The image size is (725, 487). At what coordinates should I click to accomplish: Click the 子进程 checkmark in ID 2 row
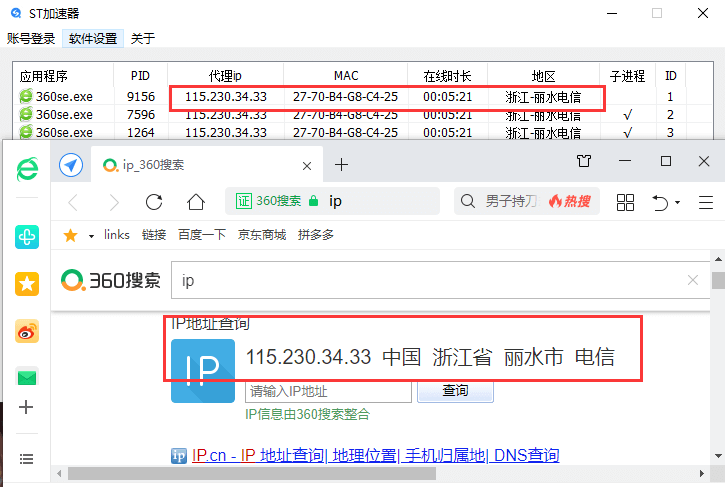(627, 115)
